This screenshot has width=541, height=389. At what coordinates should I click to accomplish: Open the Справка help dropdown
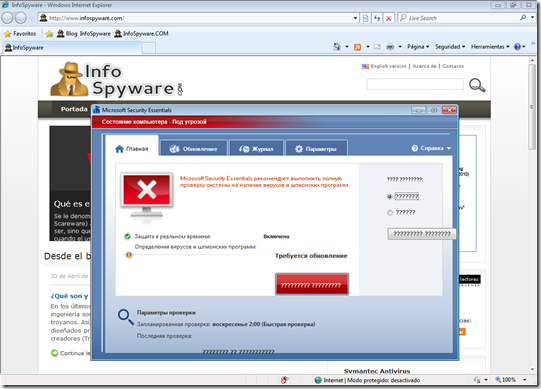(431, 148)
